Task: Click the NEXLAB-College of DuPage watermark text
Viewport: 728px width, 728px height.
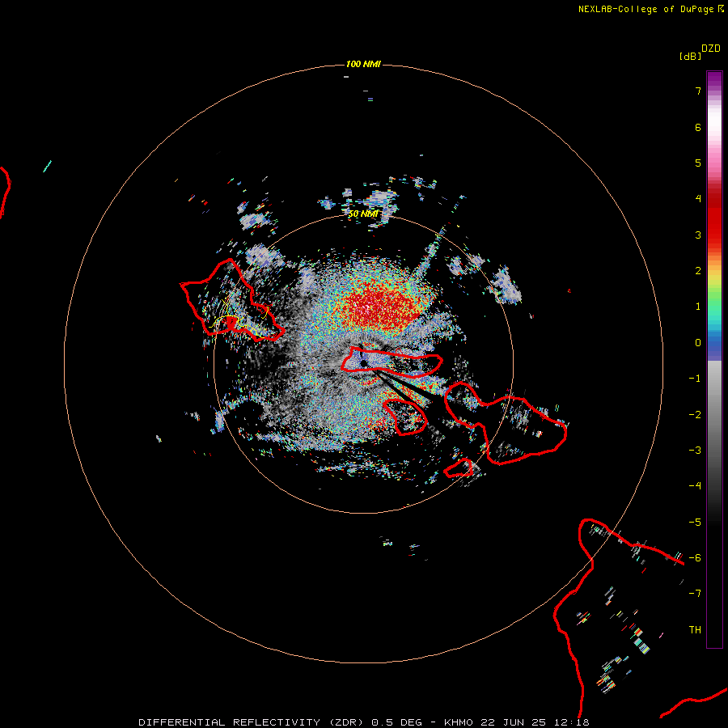Action: [645, 9]
